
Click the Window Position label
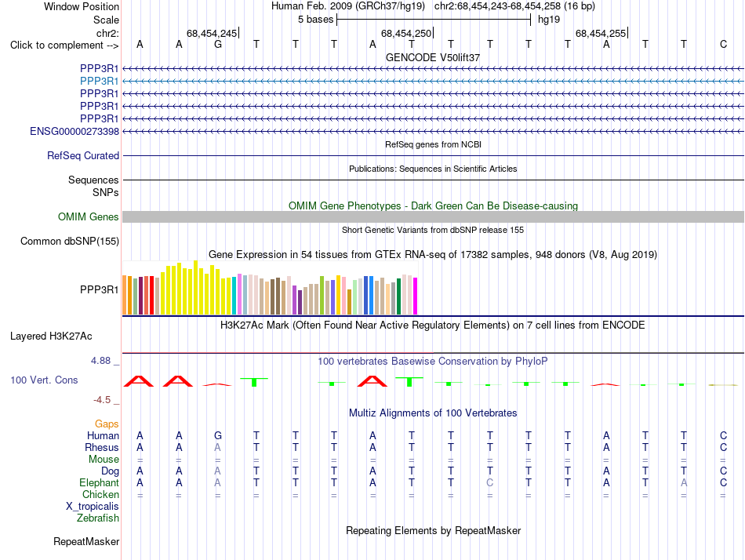(x=82, y=6)
